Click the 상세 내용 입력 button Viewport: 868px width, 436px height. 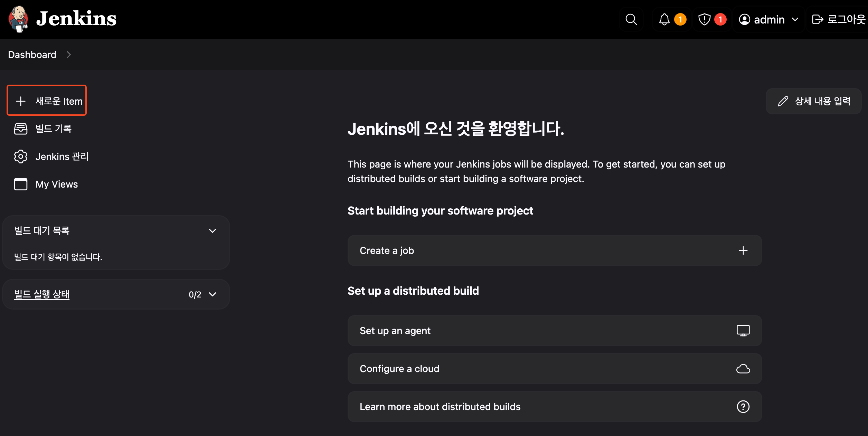[x=813, y=101]
